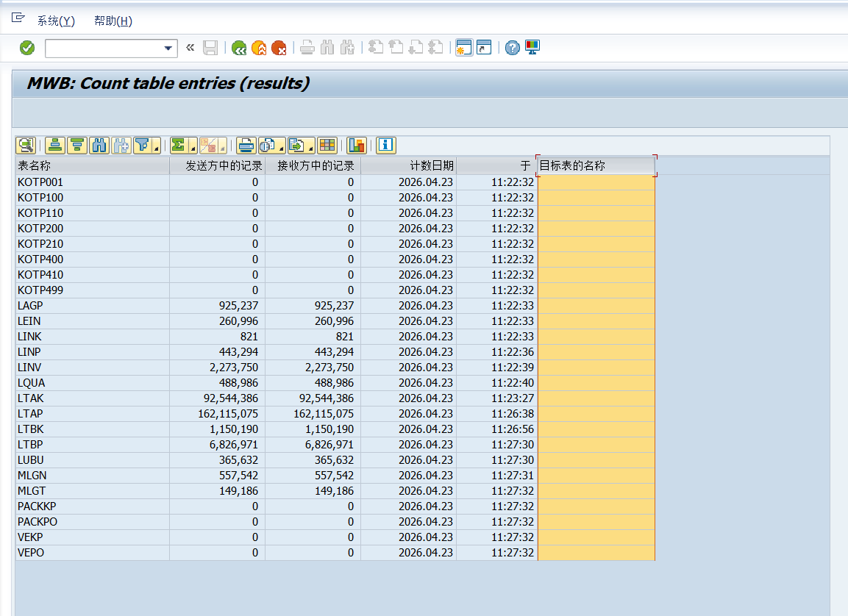Click the Create Shortcut icon
The image size is (848, 616).
[484, 48]
